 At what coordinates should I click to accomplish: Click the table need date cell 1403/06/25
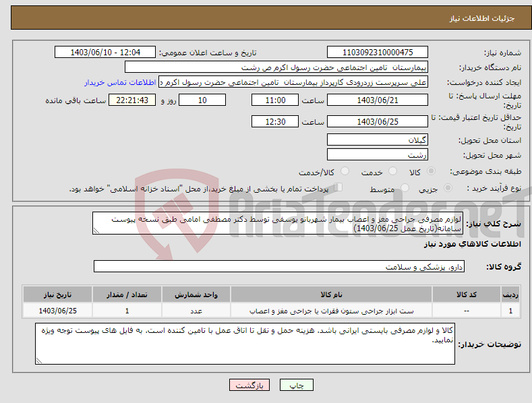pyautogui.click(x=57, y=311)
